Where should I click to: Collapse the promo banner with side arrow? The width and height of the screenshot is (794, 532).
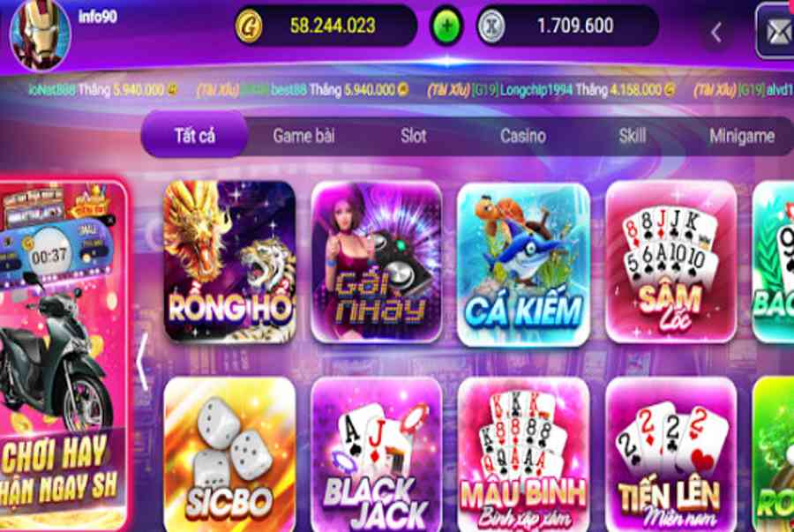pos(143,362)
